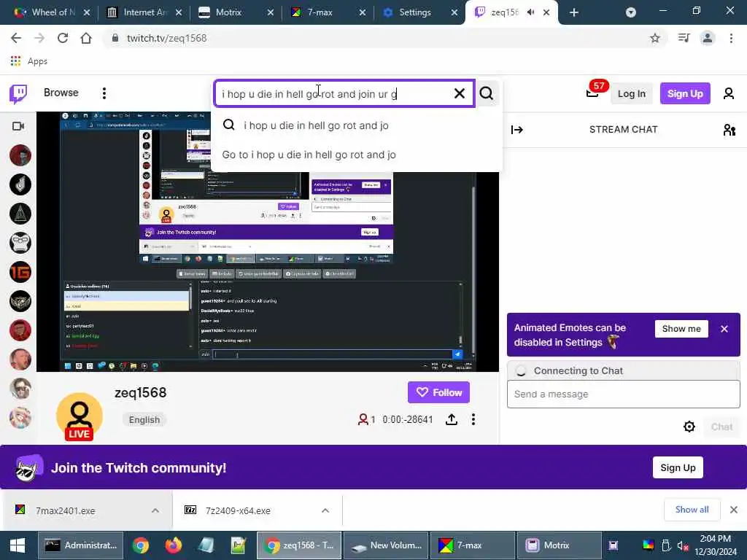Click Show me on the Animated Emotes notice
Viewport: 747px width, 560px height.
point(681,329)
